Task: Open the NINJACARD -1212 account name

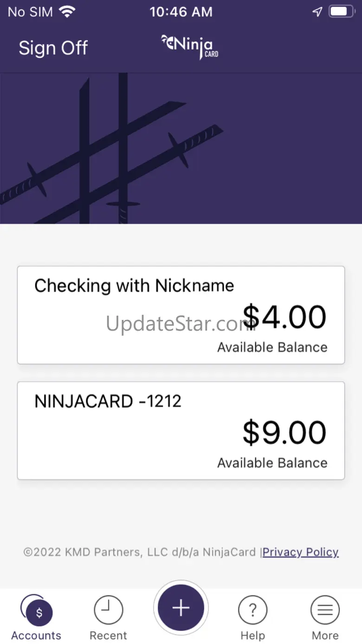Action: 108,402
